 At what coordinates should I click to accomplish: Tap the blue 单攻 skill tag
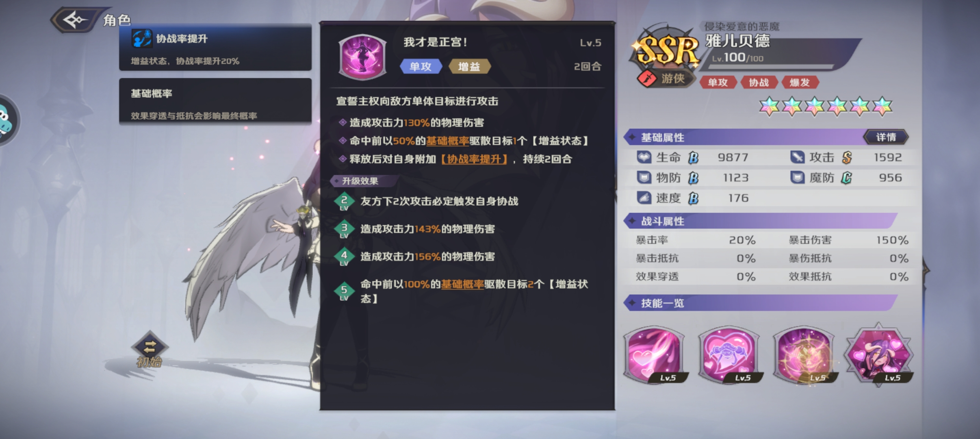pos(421,66)
